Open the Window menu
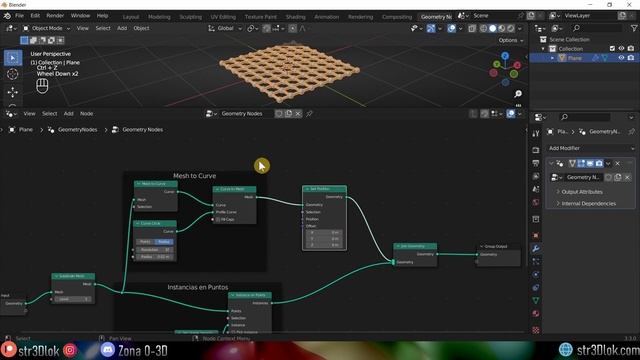This screenshot has height=360, width=640. pos(80,16)
